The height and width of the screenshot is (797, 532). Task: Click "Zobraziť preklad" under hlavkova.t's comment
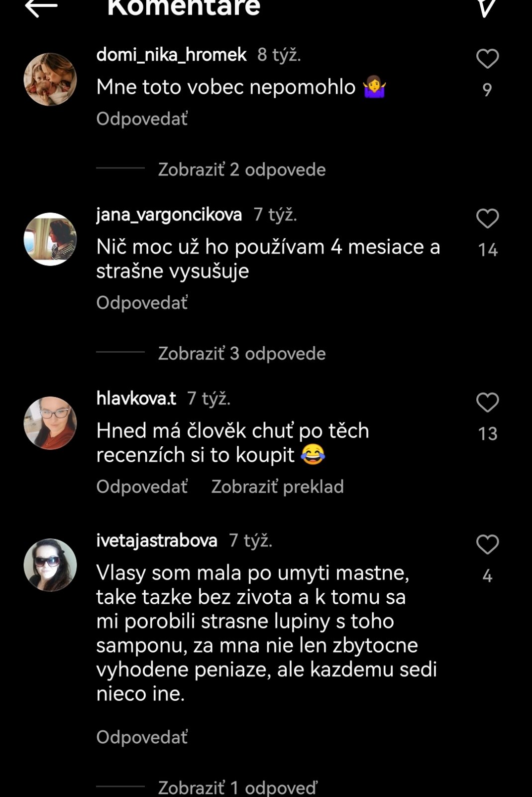tap(277, 487)
